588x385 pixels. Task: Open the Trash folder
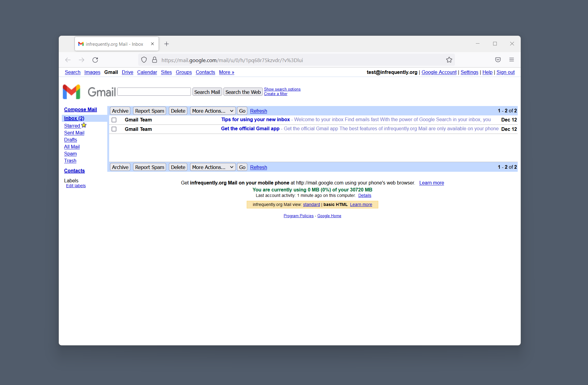pyautogui.click(x=70, y=161)
